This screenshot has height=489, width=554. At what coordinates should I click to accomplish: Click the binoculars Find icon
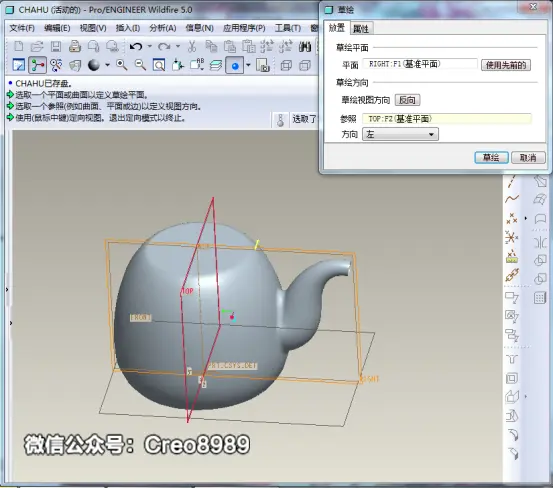pyautogui.click(x=305, y=46)
